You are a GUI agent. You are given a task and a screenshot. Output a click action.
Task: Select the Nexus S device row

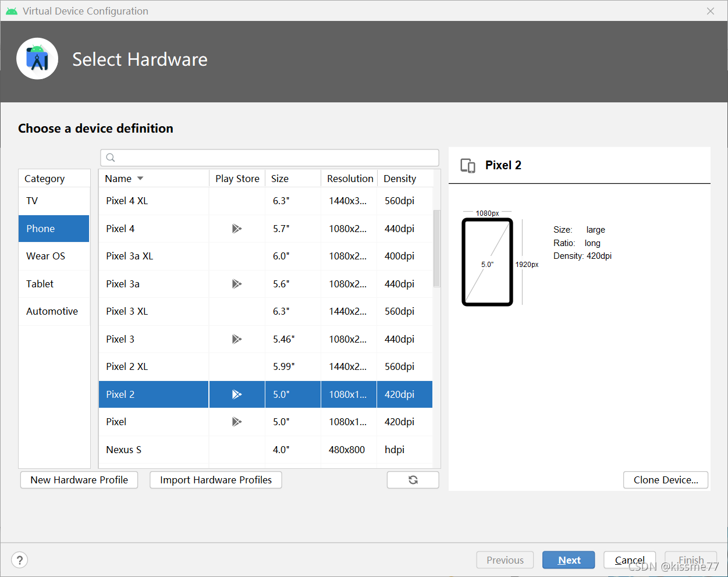[265, 450]
